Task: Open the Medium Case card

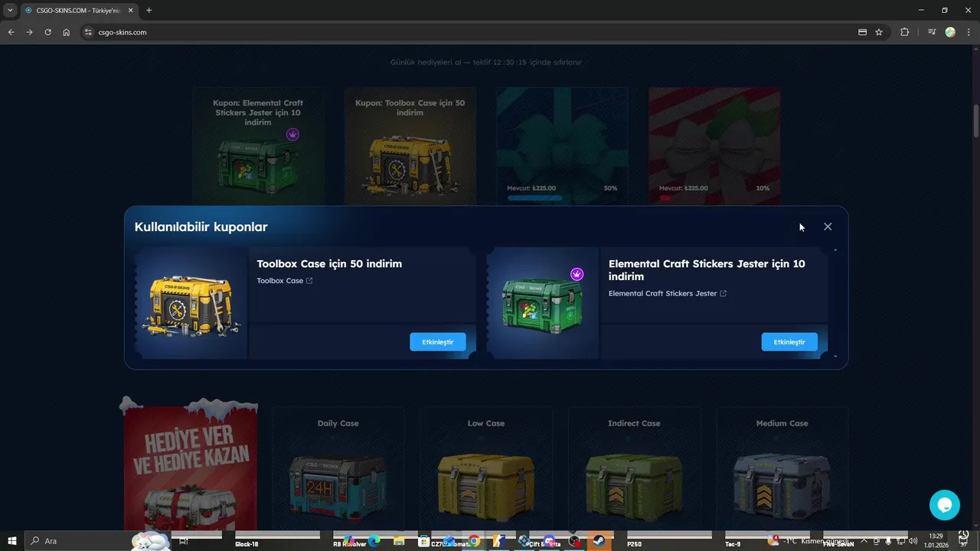Action: [782, 467]
